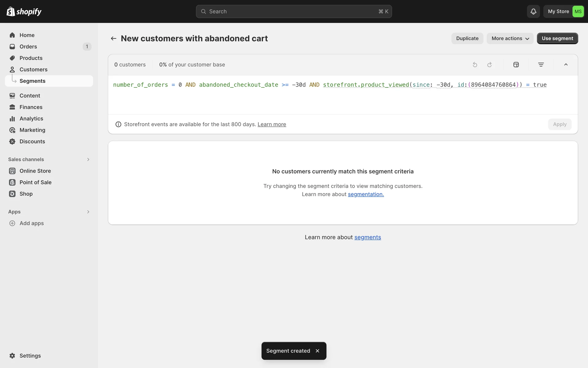Click the Duplicate button
588x368 pixels.
(x=467, y=38)
